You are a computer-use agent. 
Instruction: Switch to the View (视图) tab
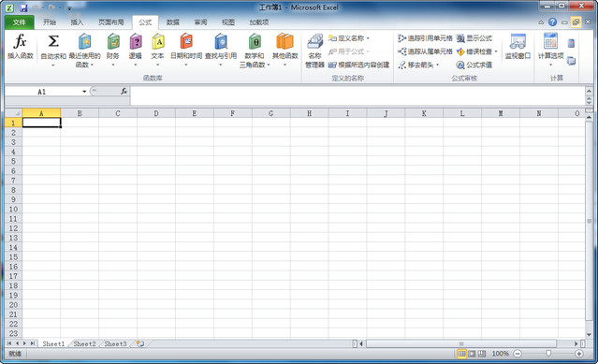pos(228,22)
